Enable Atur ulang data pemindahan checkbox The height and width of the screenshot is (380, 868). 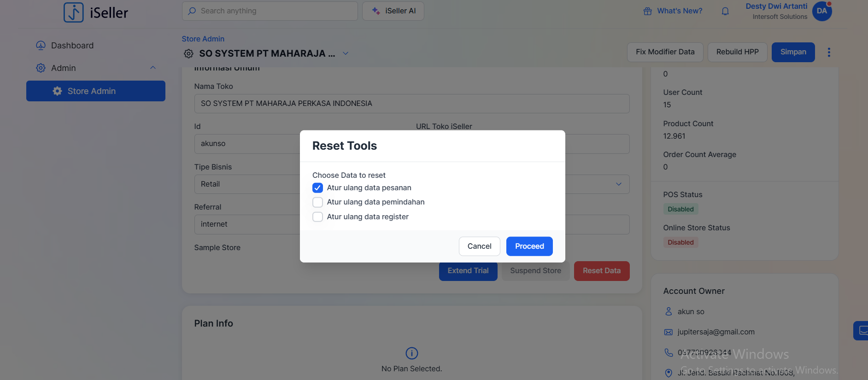point(317,202)
